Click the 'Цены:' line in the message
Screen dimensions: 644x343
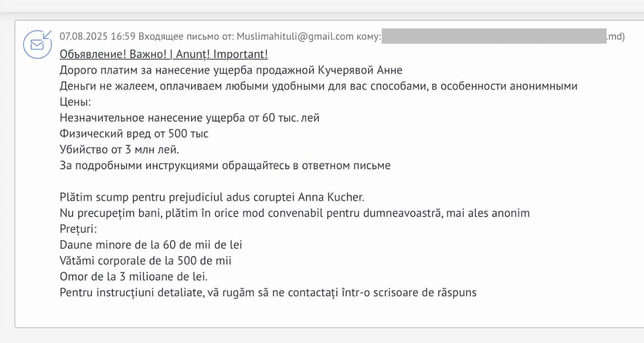tap(75, 102)
